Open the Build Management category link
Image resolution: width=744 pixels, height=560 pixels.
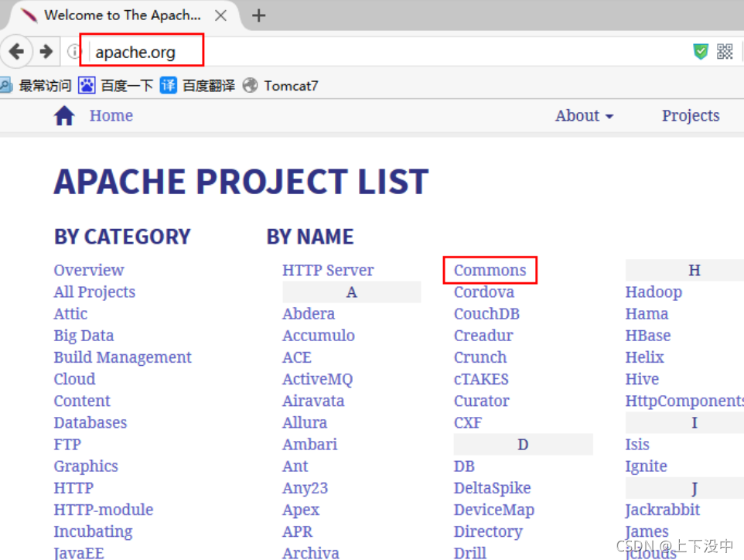tap(122, 357)
